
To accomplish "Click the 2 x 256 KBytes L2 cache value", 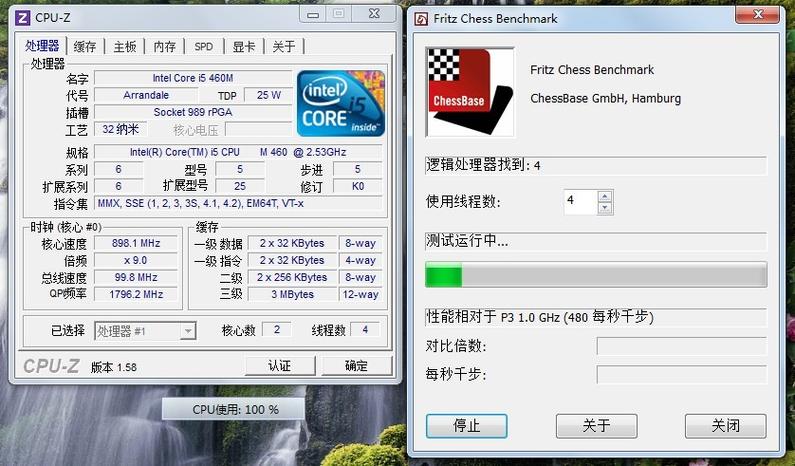I will [292, 277].
